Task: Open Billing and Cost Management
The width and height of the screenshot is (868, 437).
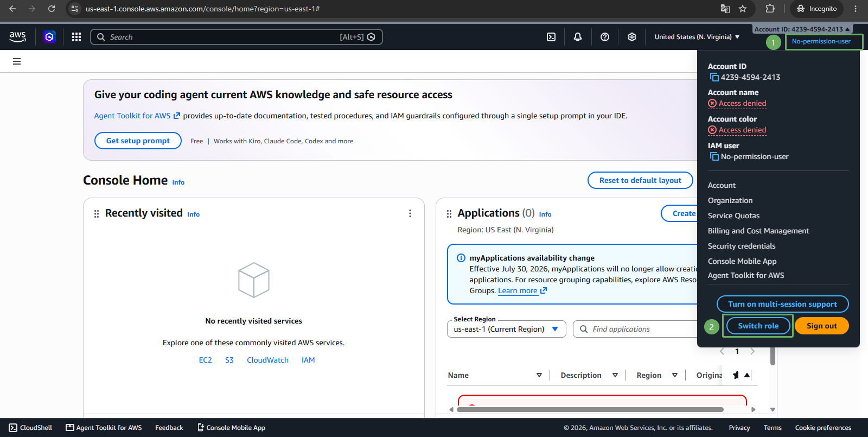Action: (x=758, y=231)
